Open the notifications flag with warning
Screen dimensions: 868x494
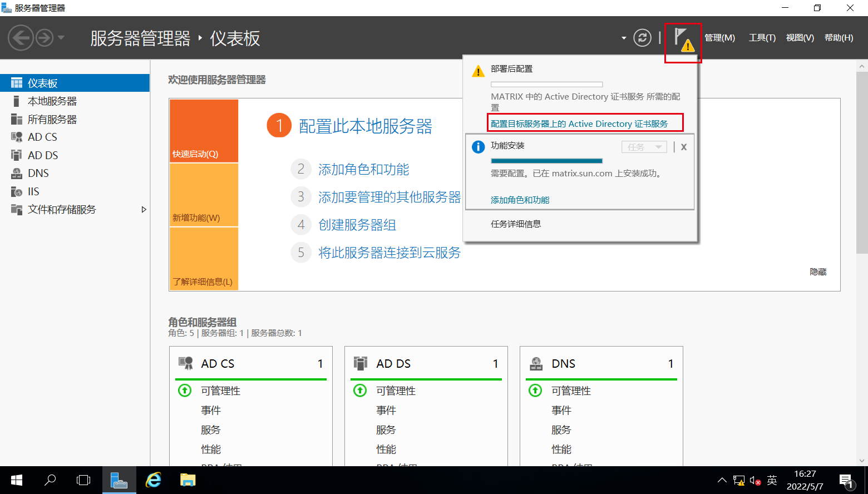683,40
